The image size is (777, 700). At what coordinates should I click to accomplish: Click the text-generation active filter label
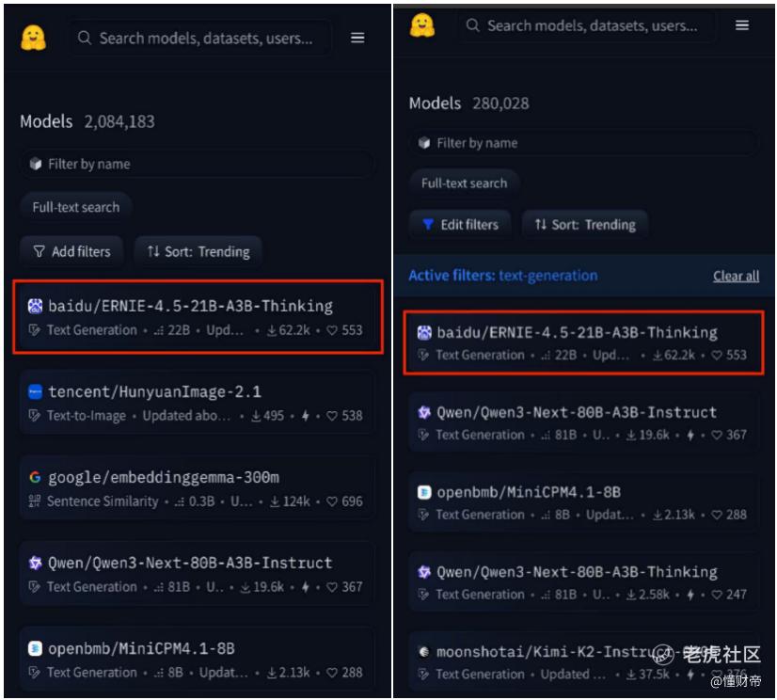548,275
